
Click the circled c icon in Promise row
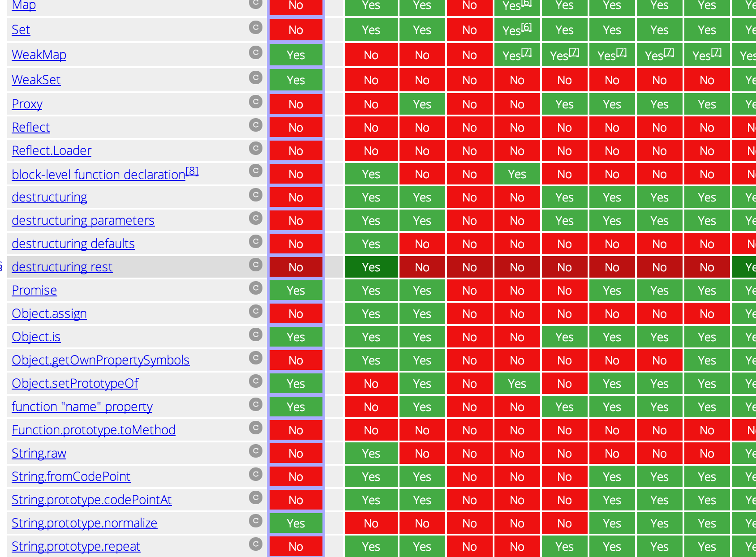pyautogui.click(x=255, y=288)
